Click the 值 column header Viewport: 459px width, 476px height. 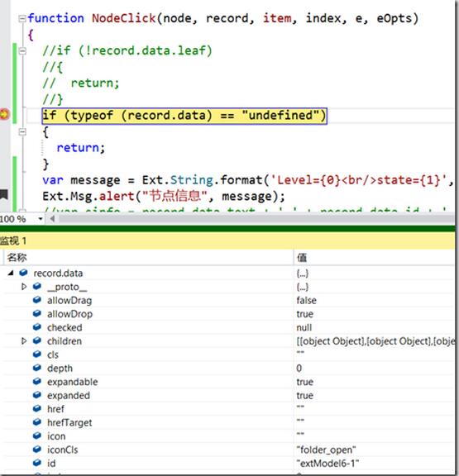point(302,258)
